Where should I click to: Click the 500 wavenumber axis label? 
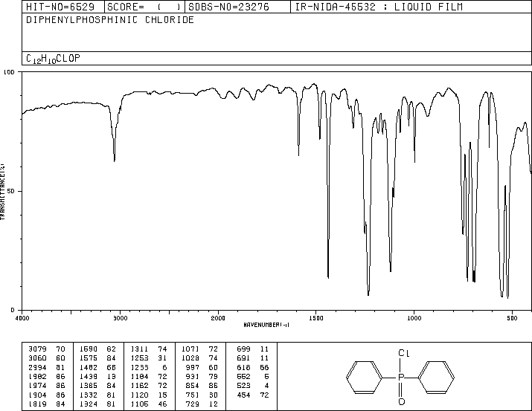point(512,318)
